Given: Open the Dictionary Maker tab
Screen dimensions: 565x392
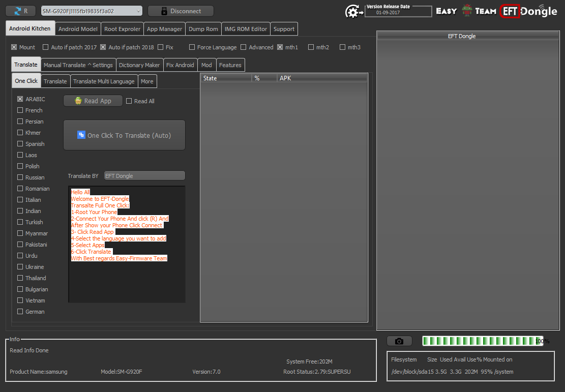Looking at the screenshot, I should pyautogui.click(x=139, y=65).
